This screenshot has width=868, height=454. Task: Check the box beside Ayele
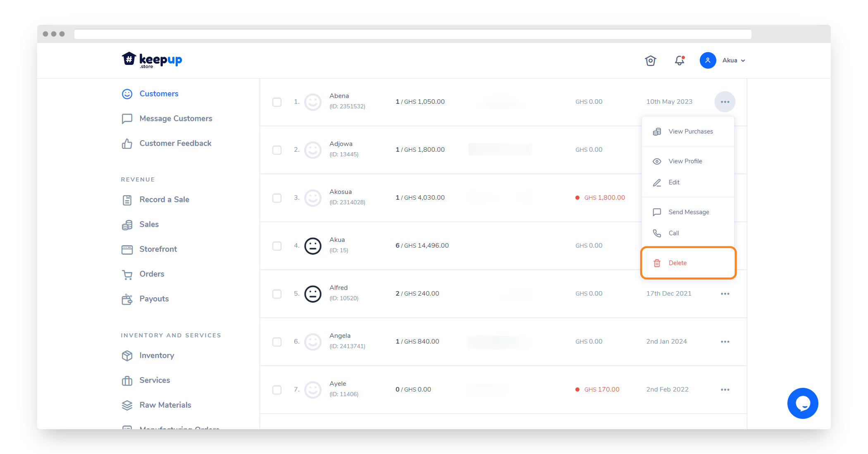pyautogui.click(x=277, y=389)
